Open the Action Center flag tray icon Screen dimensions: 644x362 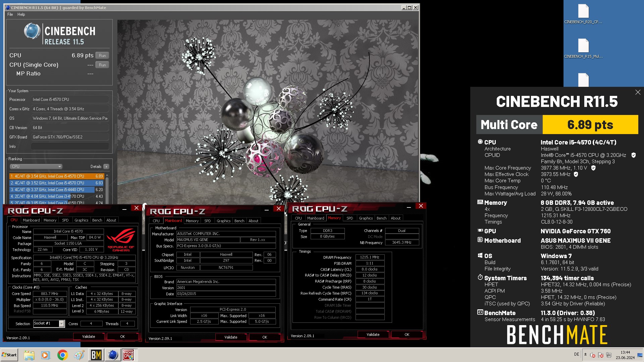[x=601, y=355]
